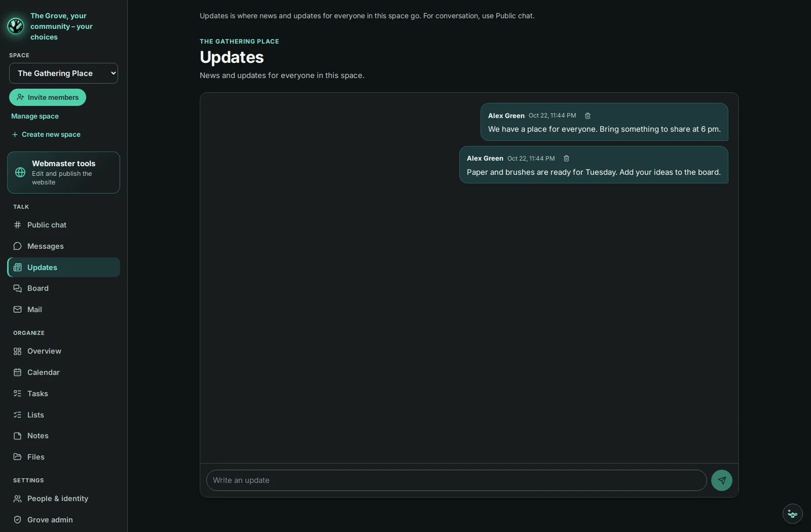
Task: Click the Messages speech bubble icon
Action: tap(17, 246)
